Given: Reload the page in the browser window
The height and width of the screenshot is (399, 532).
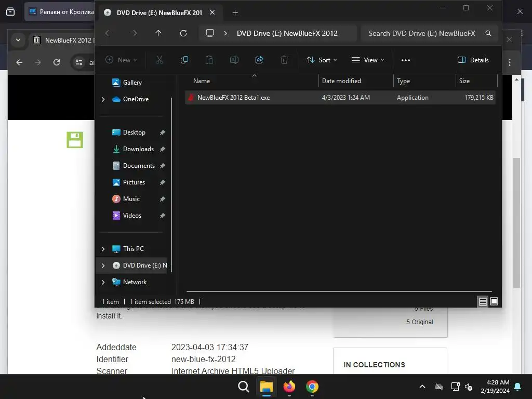Looking at the screenshot, I should [x=57, y=62].
